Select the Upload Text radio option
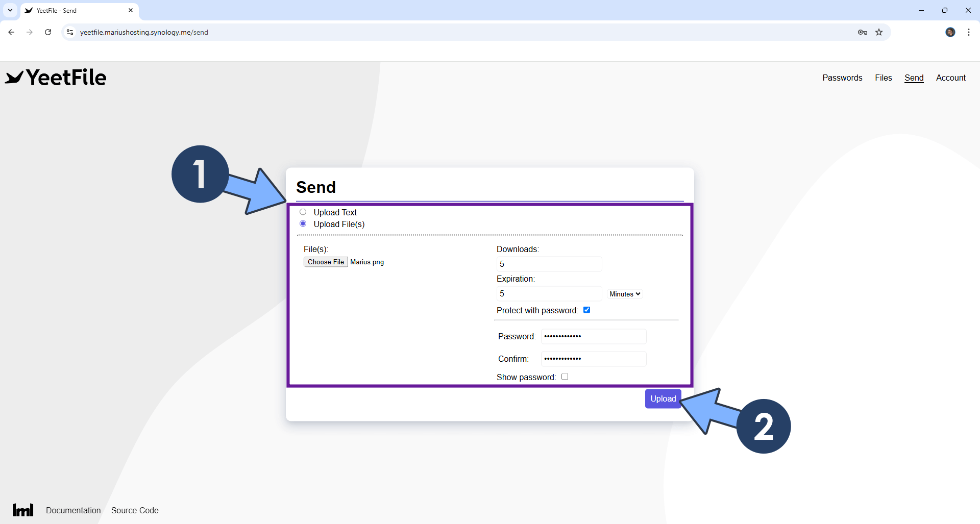Image resolution: width=980 pixels, height=524 pixels. coord(303,212)
